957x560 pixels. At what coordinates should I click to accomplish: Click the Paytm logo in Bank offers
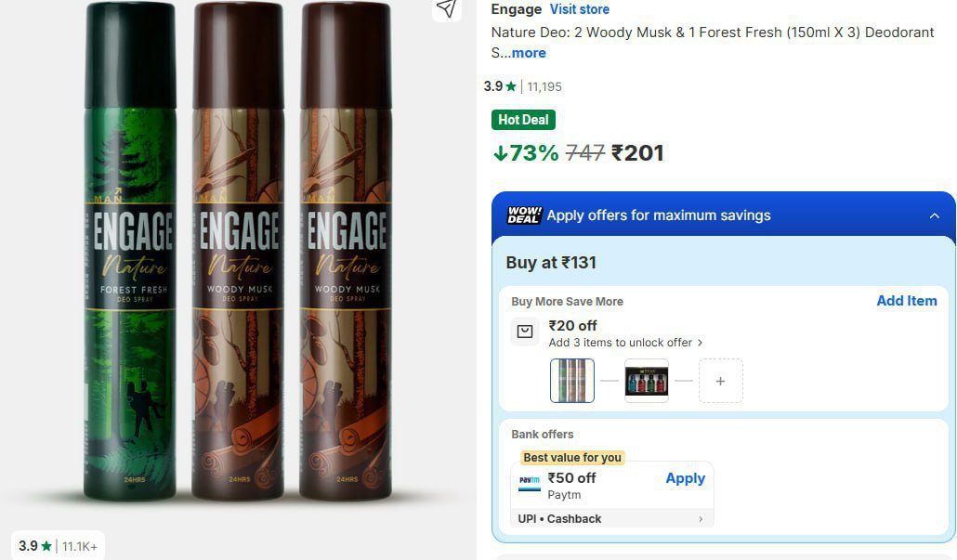click(x=530, y=480)
